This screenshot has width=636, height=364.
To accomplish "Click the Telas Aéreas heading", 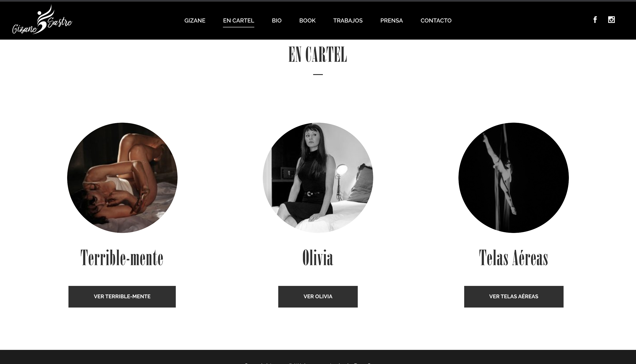I will (513, 257).
